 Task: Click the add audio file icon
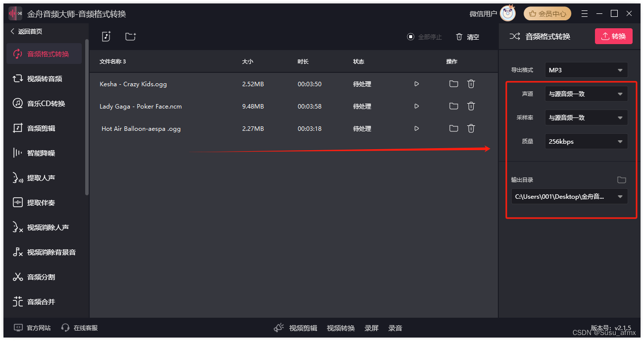106,36
